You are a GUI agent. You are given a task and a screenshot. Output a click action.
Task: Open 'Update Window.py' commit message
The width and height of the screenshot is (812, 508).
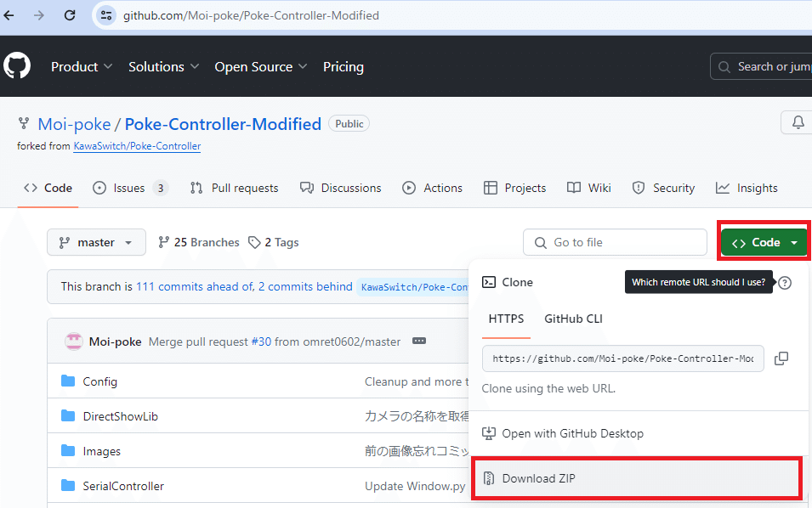click(415, 486)
